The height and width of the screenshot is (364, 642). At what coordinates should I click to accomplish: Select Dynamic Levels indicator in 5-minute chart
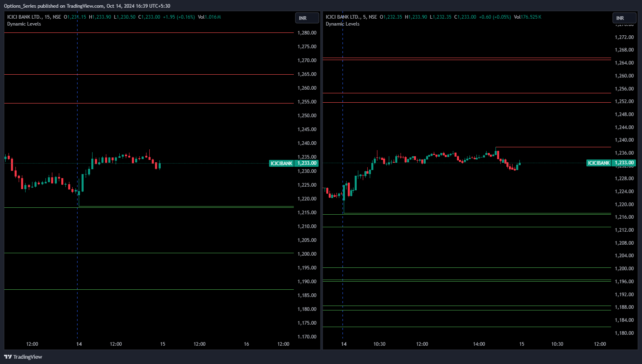click(x=343, y=24)
